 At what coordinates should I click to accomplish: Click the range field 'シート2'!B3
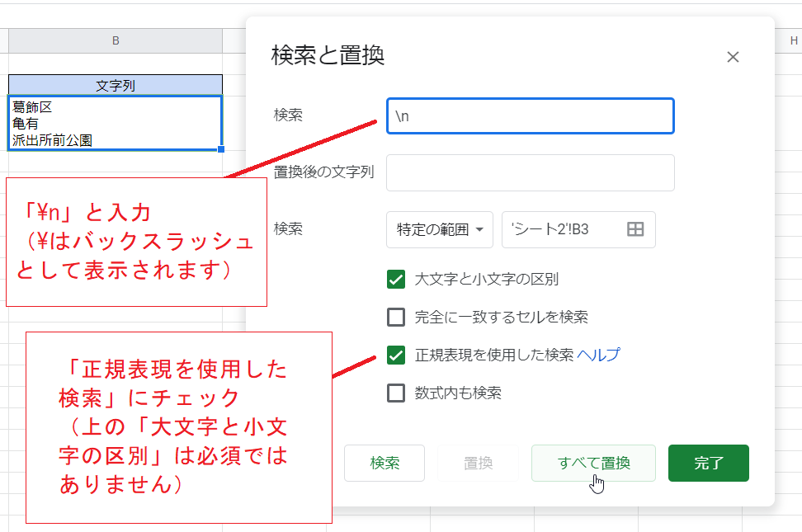(578, 229)
